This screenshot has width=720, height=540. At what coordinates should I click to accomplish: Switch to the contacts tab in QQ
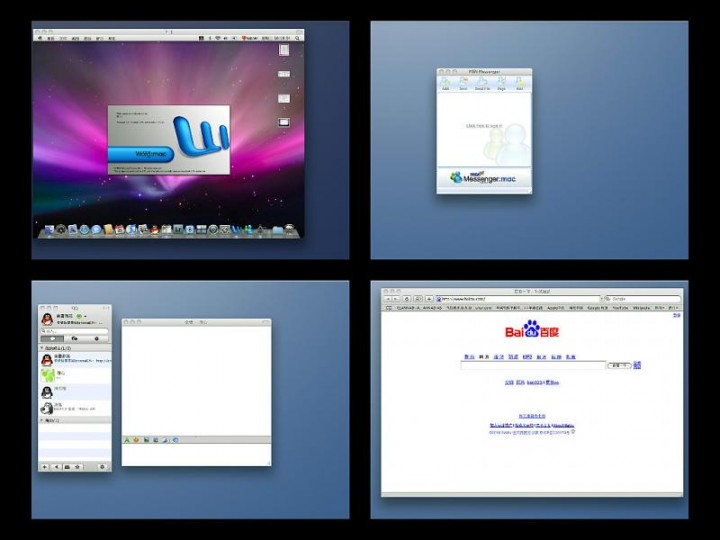(x=50, y=339)
